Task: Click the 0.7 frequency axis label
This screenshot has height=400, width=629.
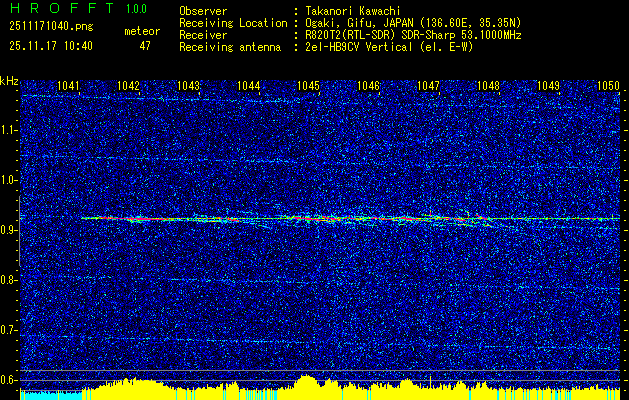Action: click(10, 329)
